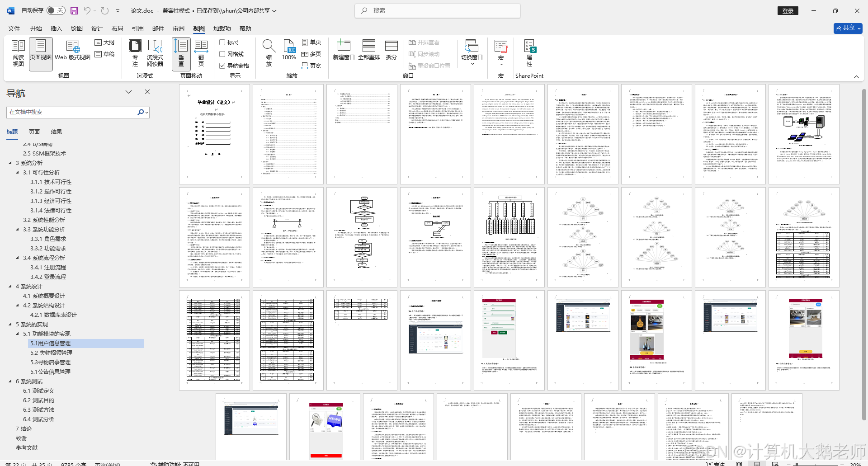868x466 pixels.
Task: Switch to Read Mode in status bar
Action: pos(739,463)
